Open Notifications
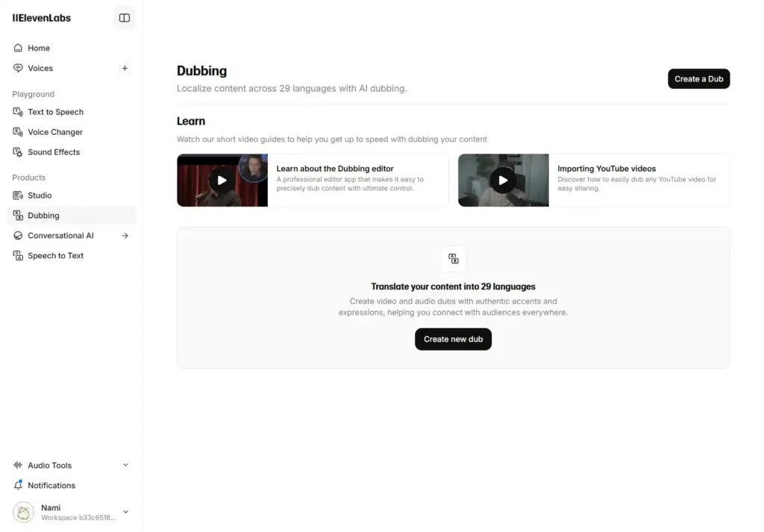The width and height of the screenshot is (764, 532). point(51,485)
